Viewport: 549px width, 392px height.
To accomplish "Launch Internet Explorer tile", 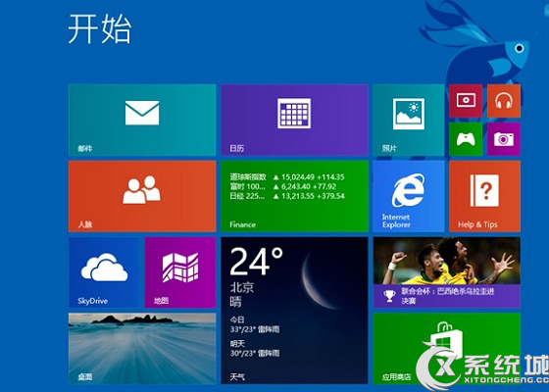I will pos(409,196).
